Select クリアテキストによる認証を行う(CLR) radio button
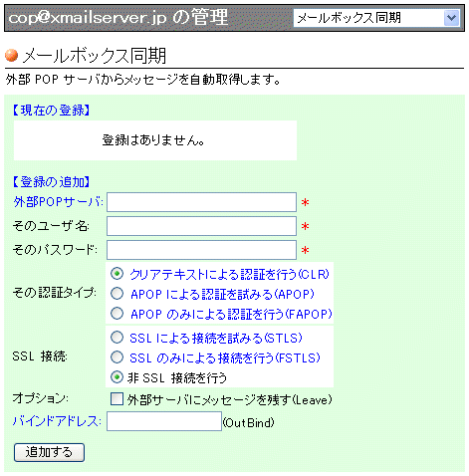469x476 pixels. click(117, 274)
